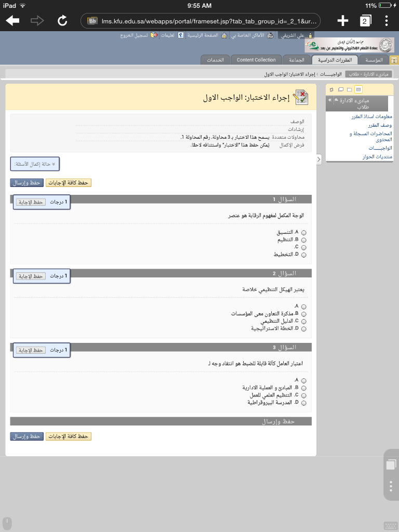Switch to the المقررات الدراسية tab
This screenshot has height=532, width=399.
[335, 60]
